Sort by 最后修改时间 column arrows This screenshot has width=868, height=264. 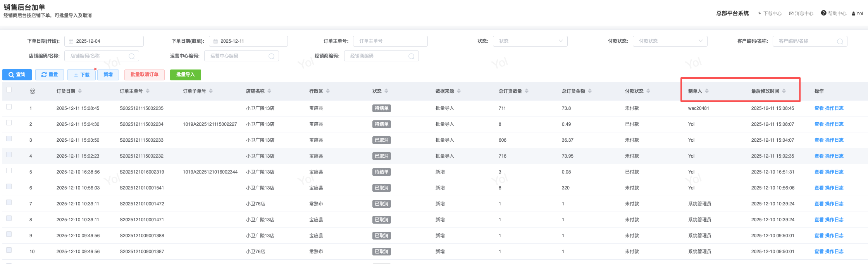pos(784,91)
